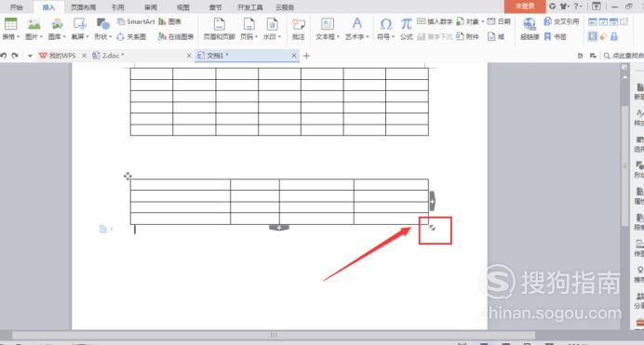Insert an 附件 attachment
This screenshot has width=644, height=345.
coord(468,37)
